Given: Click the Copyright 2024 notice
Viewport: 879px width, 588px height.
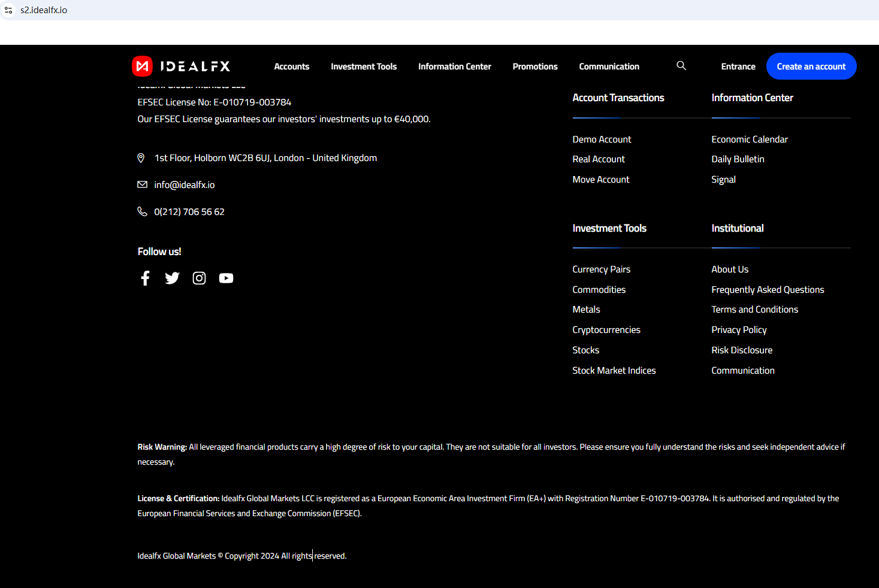Looking at the screenshot, I should click(242, 556).
